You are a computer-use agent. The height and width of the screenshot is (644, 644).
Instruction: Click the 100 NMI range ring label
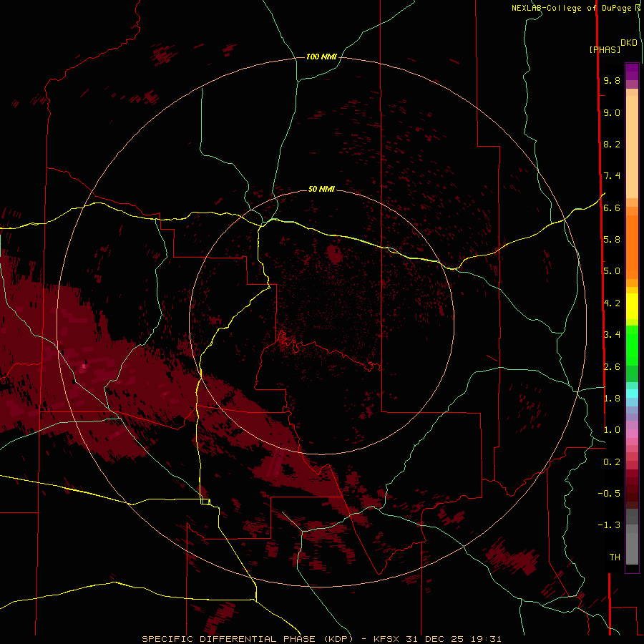(x=321, y=57)
